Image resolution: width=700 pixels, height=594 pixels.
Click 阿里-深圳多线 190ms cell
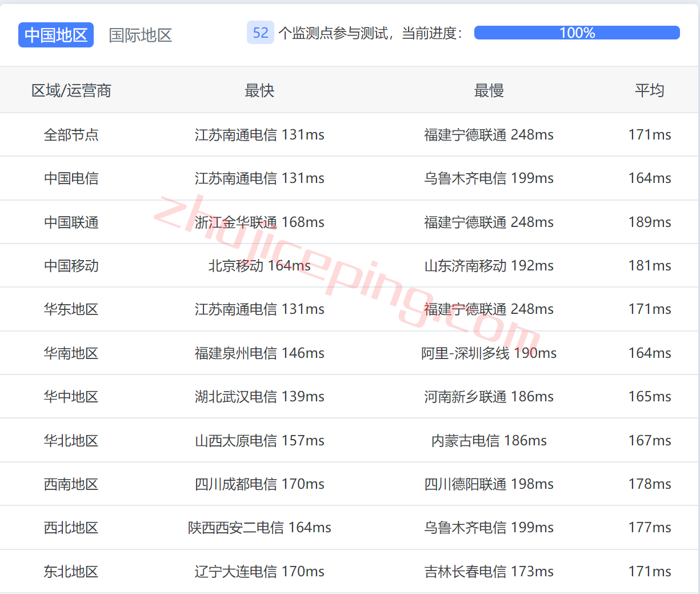point(489,353)
